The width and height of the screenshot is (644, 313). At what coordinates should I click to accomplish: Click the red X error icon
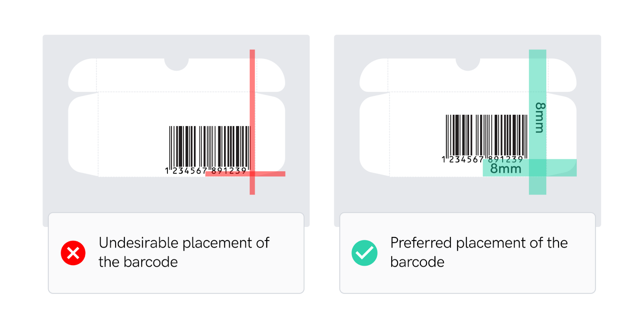(x=73, y=253)
